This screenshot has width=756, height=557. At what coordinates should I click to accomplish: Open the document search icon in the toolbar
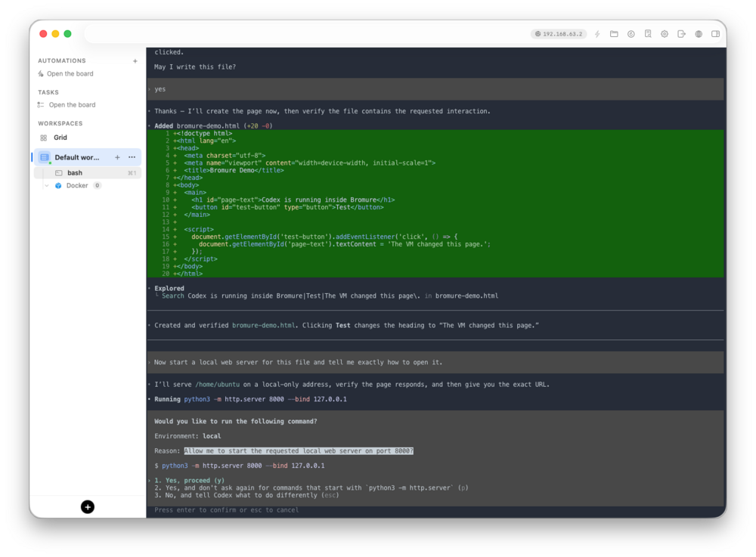[648, 34]
